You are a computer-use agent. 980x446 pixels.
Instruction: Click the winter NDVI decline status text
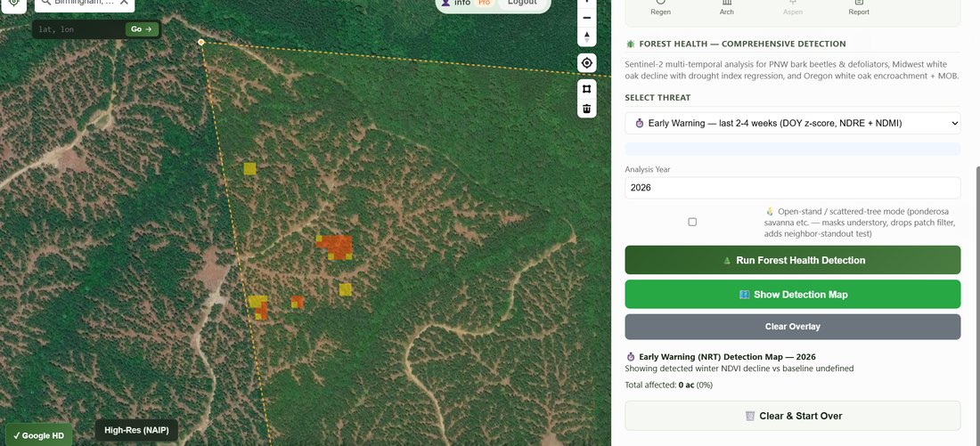coord(739,369)
